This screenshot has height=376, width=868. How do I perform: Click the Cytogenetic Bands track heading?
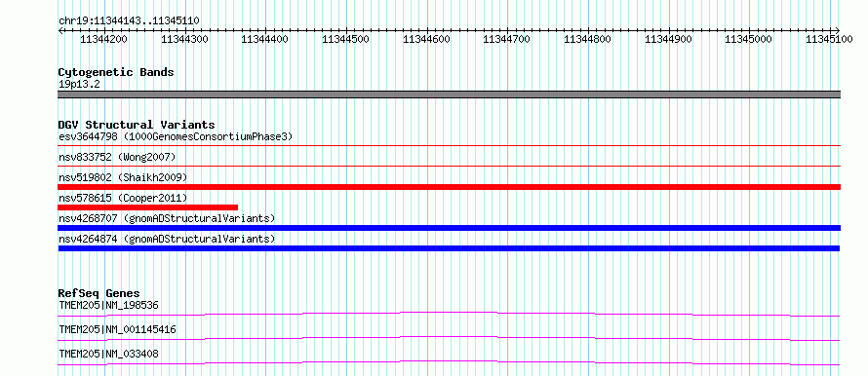click(116, 72)
